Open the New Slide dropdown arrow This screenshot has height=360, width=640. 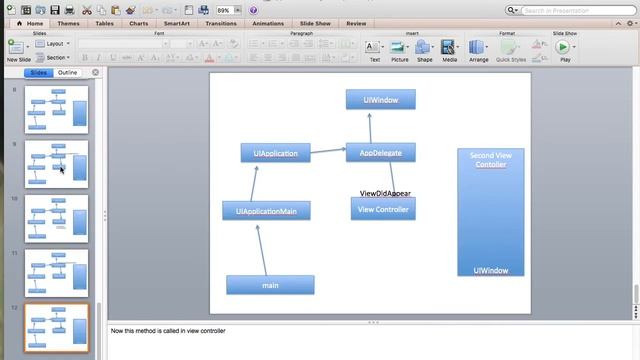(x=28, y=47)
